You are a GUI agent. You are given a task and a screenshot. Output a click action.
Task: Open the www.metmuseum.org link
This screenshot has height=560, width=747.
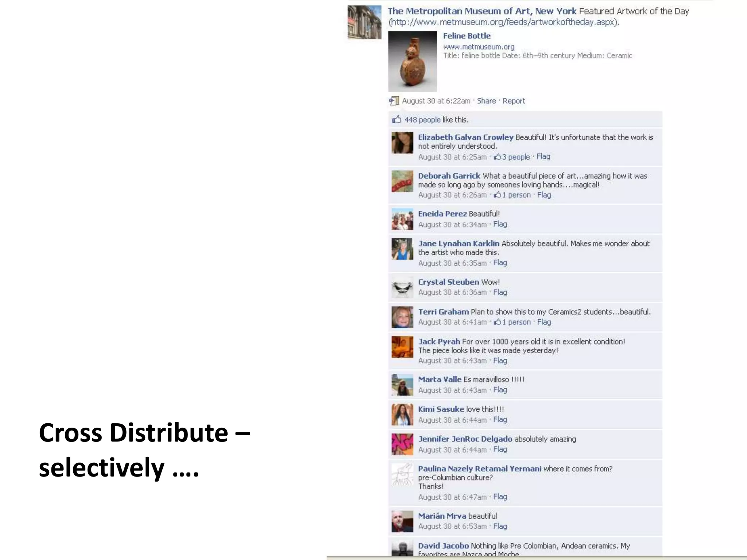479,47
